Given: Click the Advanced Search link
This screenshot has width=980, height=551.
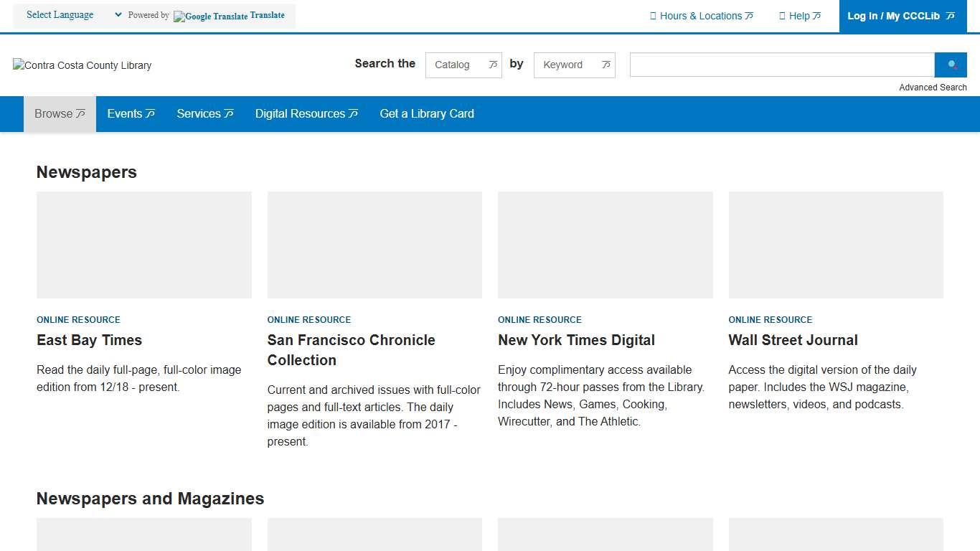Looking at the screenshot, I should coord(933,88).
